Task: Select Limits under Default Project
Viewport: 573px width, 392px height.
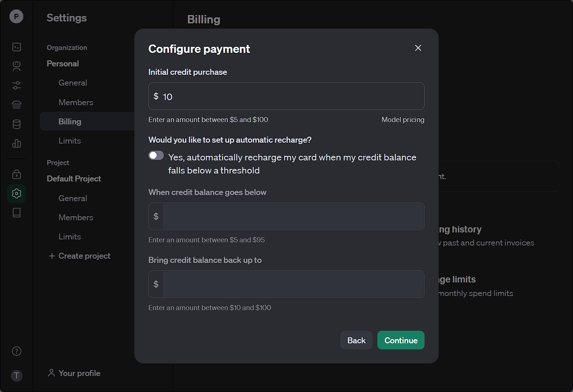Action: pyautogui.click(x=70, y=237)
